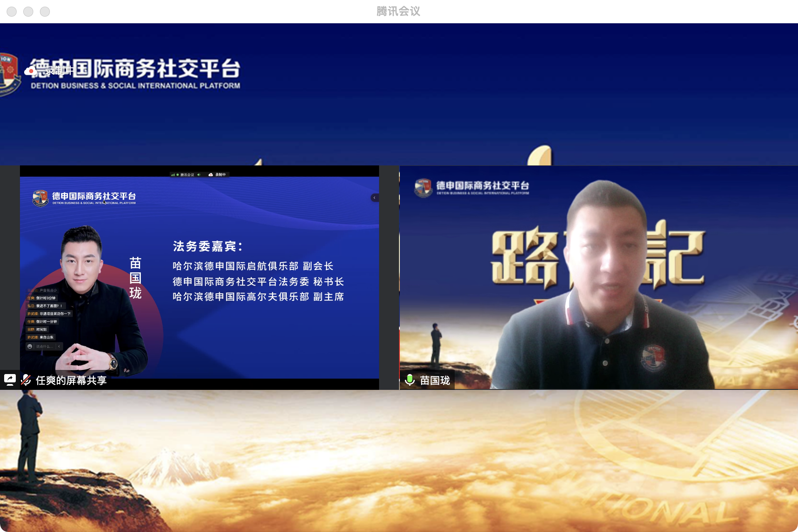Click the chat message 我进不了画面
This screenshot has height=532, width=798.
45,306
